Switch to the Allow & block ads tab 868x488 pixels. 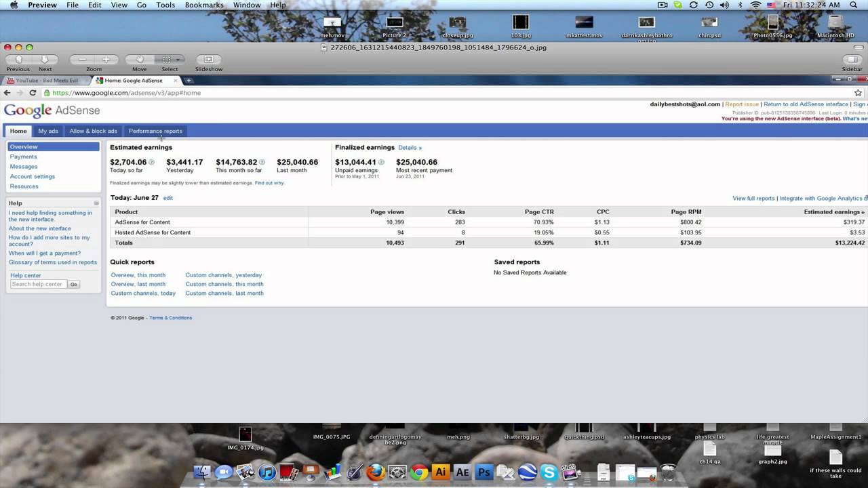[x=93, y=131]
